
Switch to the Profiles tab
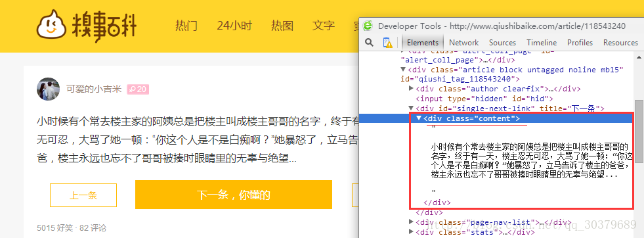[x=580, y=43]
